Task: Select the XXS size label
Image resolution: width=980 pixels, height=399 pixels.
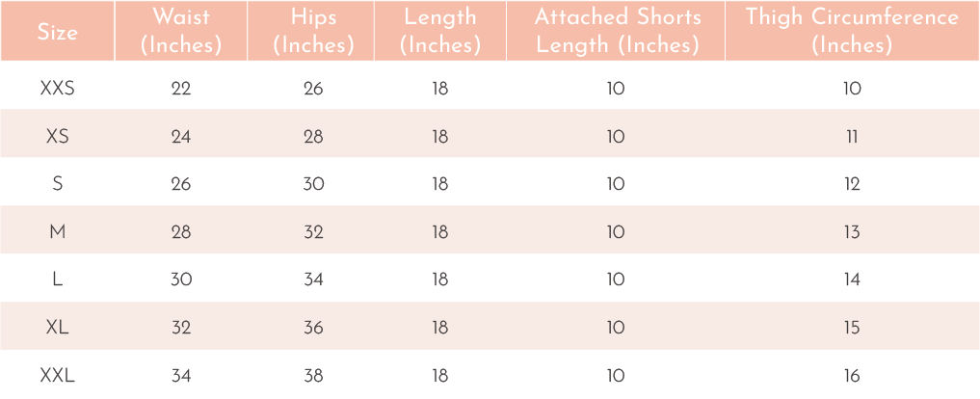Action: tap(57, 89)
